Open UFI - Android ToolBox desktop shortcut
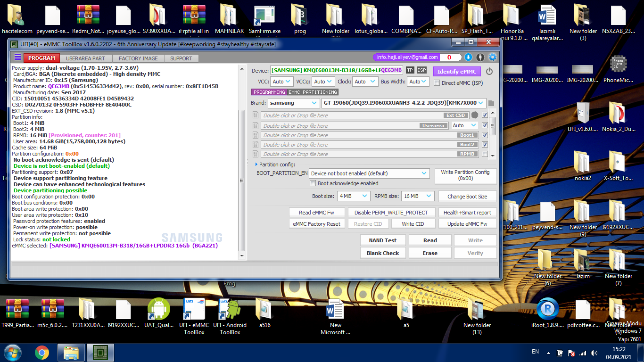Screen dimensions: 644x362 pyautogui.click(x=230, y=316)
